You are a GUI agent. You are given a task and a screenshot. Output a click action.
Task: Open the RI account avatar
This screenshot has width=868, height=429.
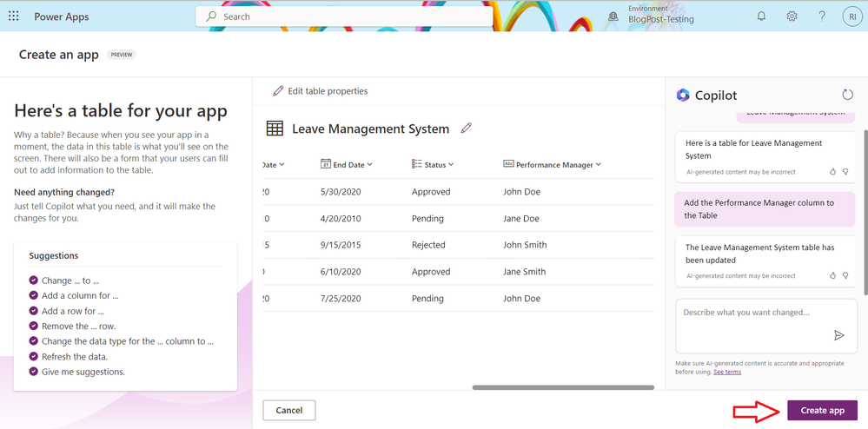point(852,16)
